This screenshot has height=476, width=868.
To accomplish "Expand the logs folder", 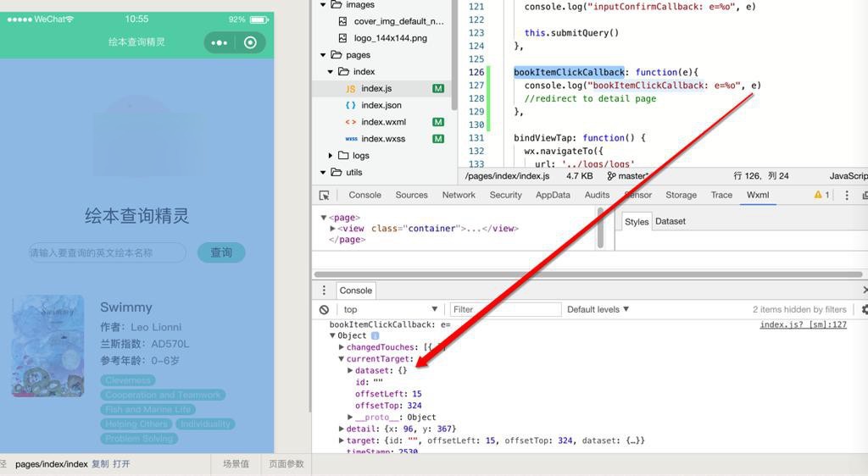I will 331,155.
